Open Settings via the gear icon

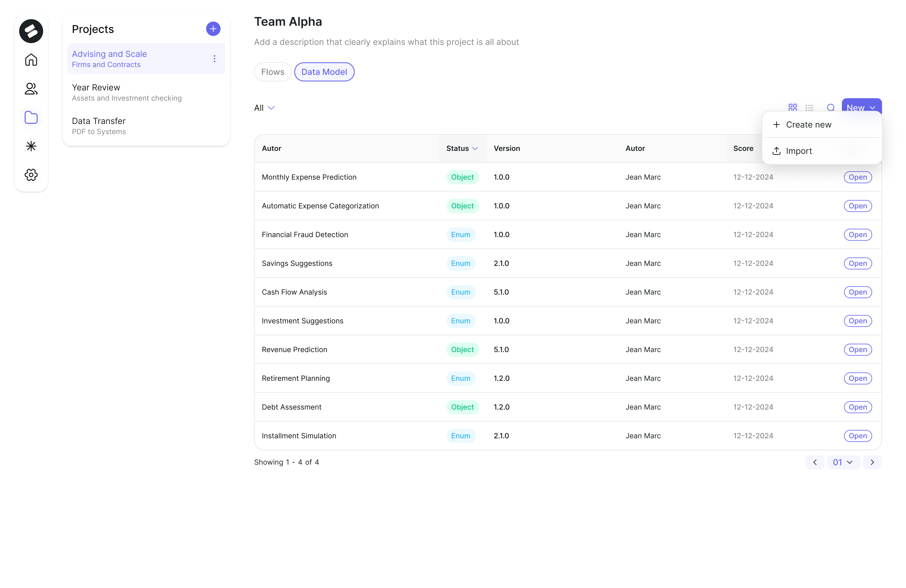pyautogui.click(x=31, y=175)
